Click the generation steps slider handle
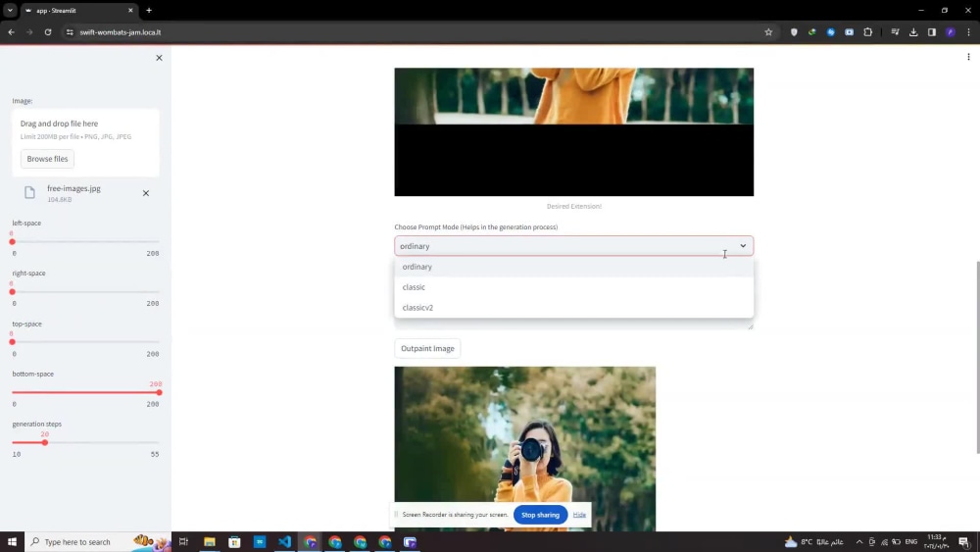980x552 pixels. tap(44, 442)
